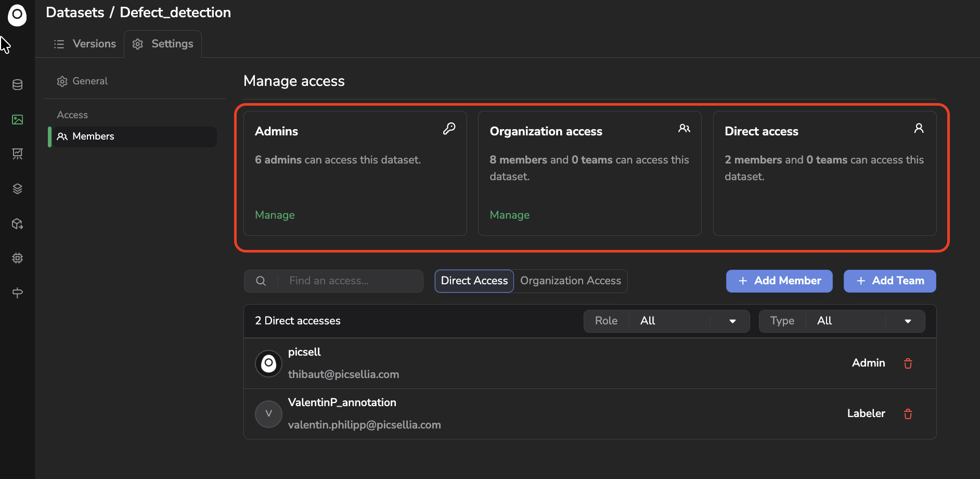Screen dimensions: 980x479
Task: Click the Add Member button
Action: click(779, 281)
